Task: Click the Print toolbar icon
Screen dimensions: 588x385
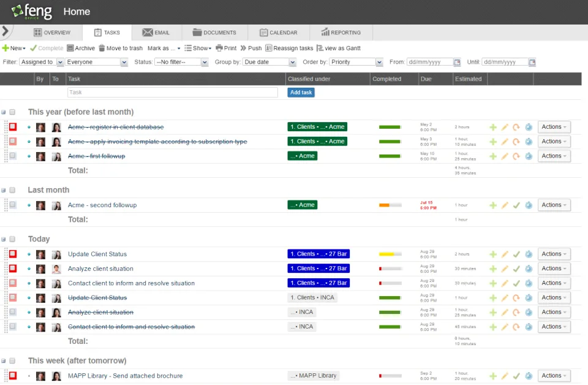Action: tap(219, 48)
